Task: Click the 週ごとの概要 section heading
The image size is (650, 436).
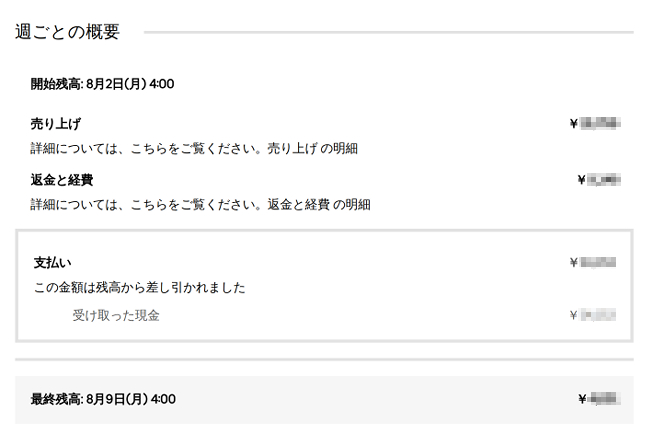Action: point(67,32)
